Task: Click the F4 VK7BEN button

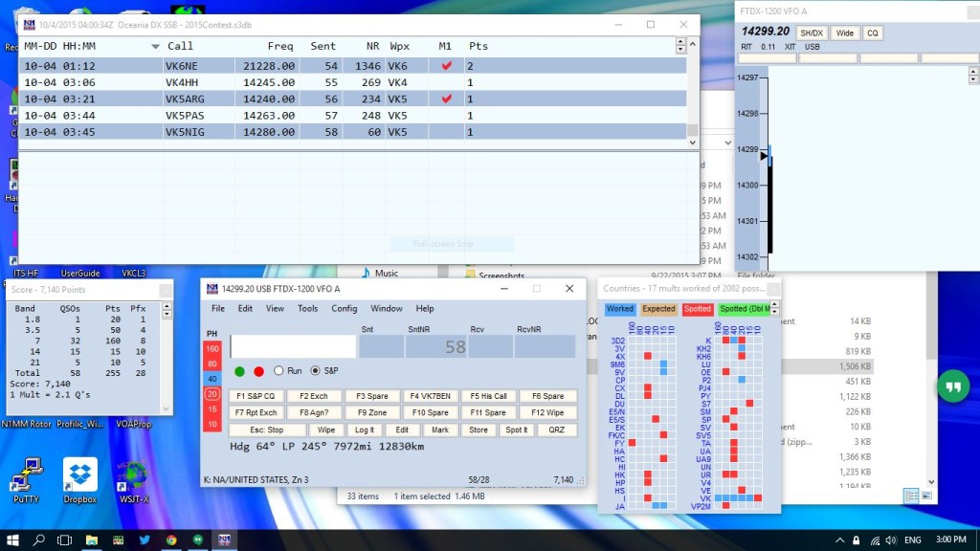Action: pyautogui.click(x=430, y=396)
